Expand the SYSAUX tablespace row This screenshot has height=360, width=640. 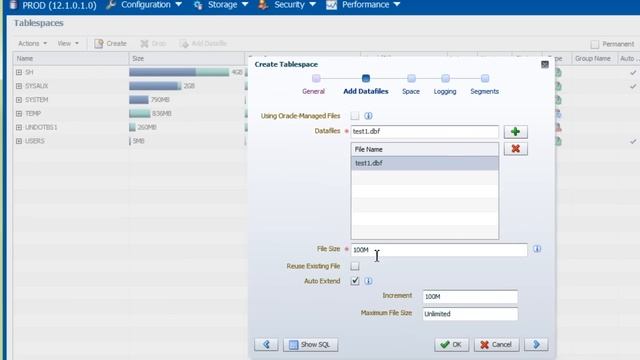pyautogui.click(x=19, y=86)
